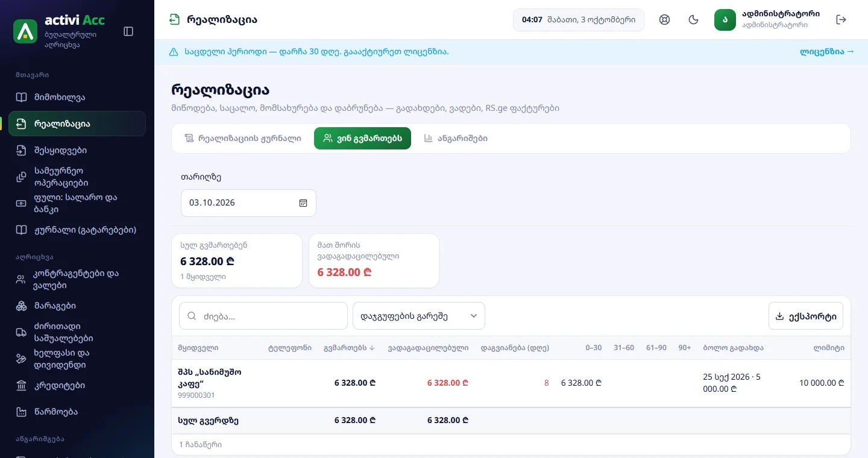Viewport: 868px width, 458px height.
Task: Log out with the exit icon
Action: (841, 20)
